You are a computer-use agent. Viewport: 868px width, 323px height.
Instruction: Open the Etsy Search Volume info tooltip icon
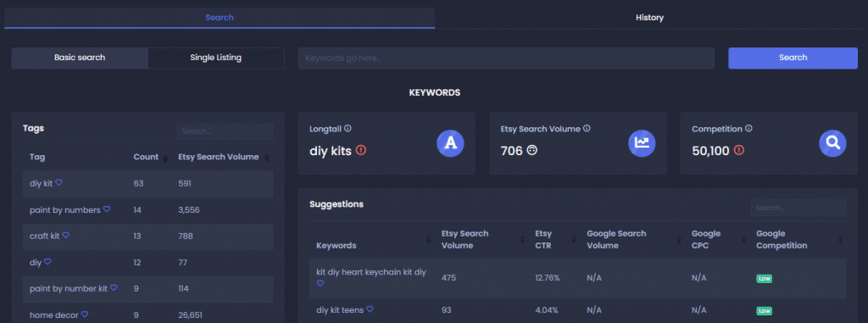tap(587, 129)
